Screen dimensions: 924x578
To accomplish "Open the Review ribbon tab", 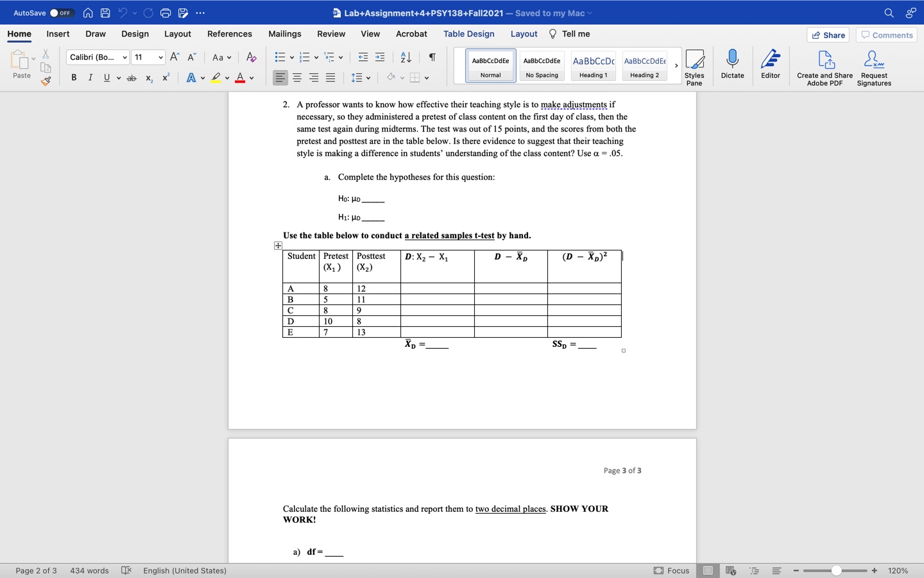I will click(331, 33).
